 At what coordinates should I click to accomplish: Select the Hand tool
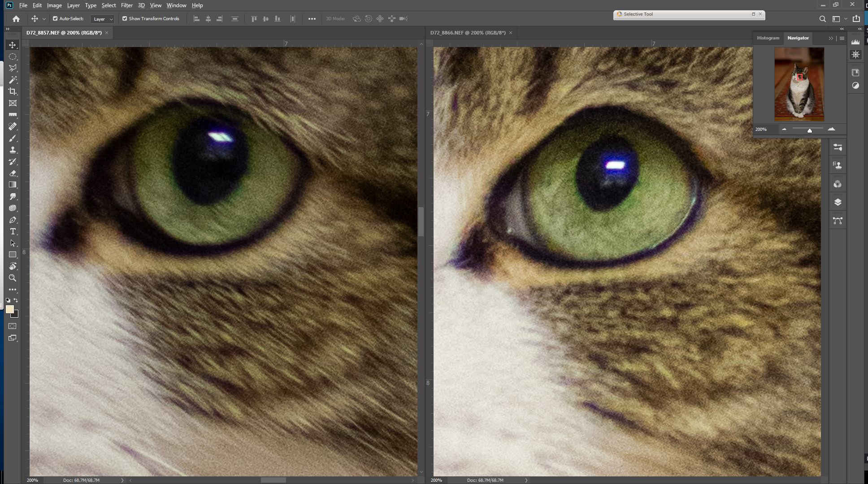(x=13, y=266)
